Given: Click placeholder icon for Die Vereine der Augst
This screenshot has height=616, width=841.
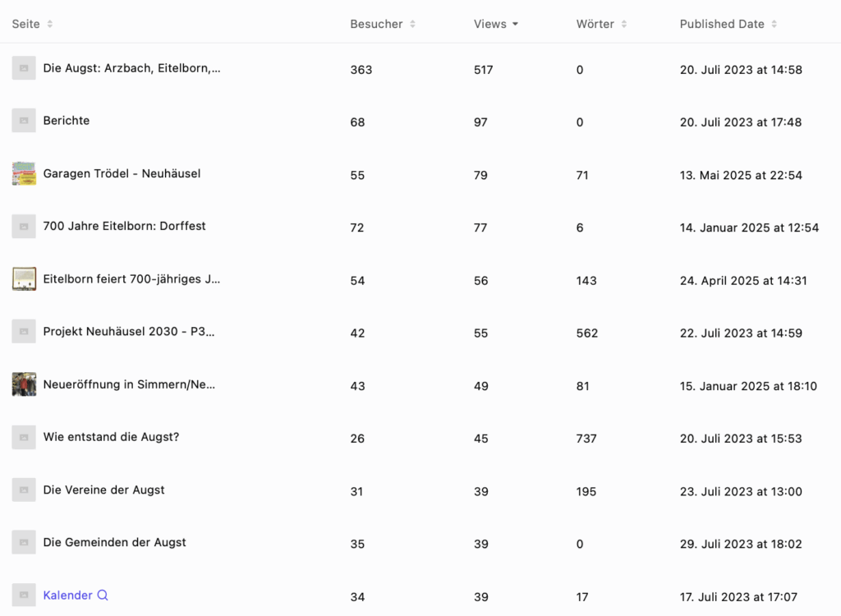Looking at the screenshot, I should [x=24, y=490].
